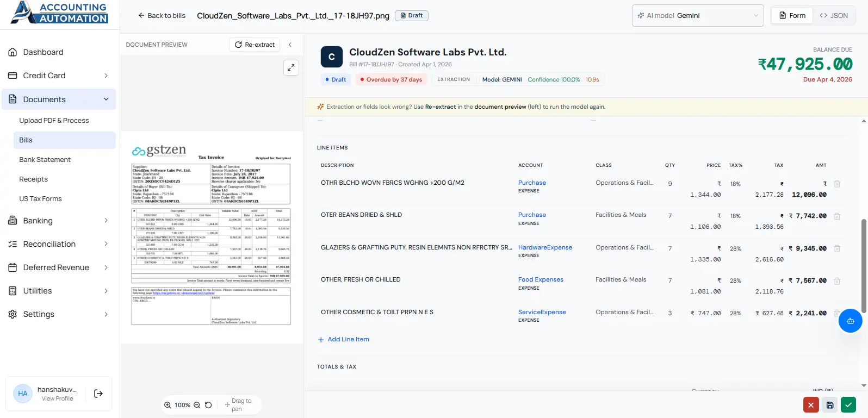Switch to Form view

[792, 16]
